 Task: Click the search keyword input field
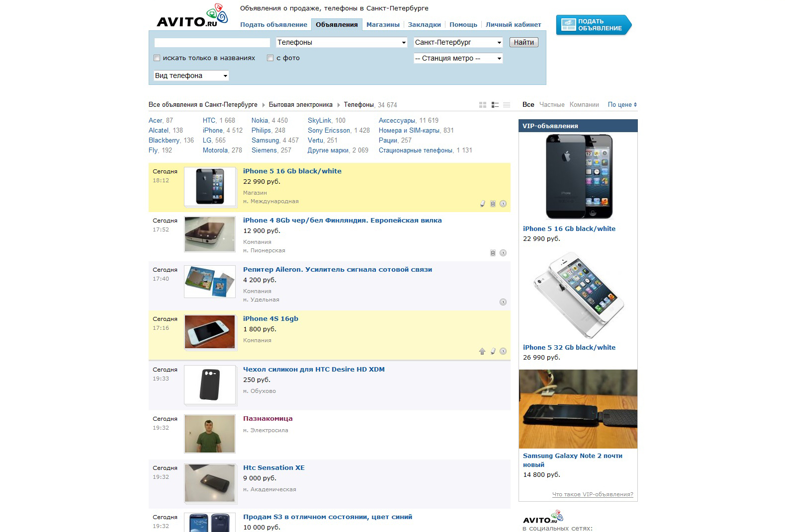212,43
